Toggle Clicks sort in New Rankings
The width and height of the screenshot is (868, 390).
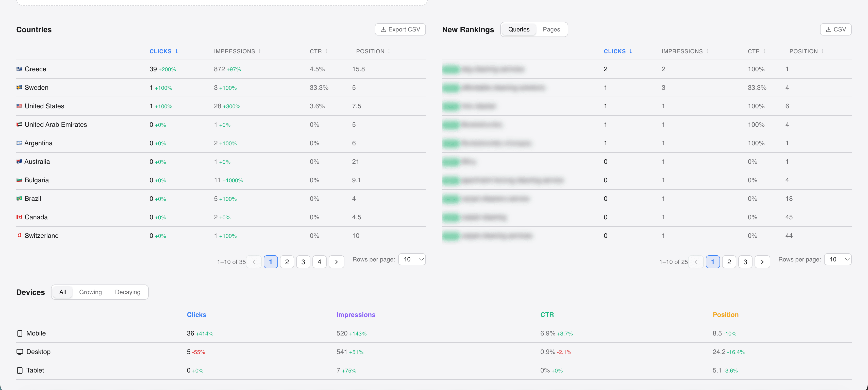(x=618, y=51)
